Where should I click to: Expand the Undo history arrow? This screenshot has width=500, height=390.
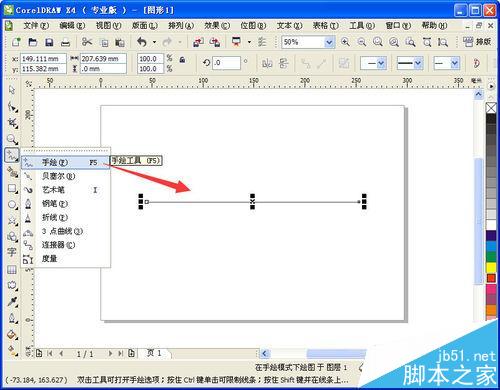[154, 42]
